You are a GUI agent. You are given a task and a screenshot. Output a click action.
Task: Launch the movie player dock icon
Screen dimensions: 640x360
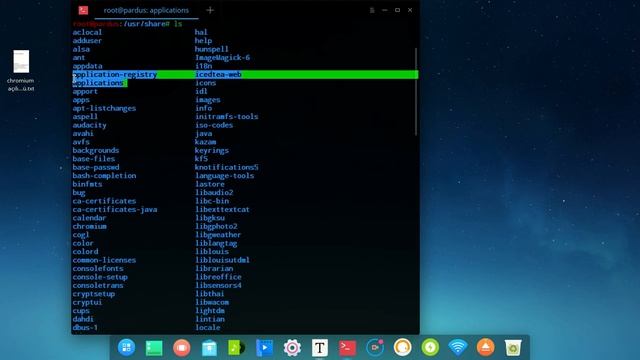(x=264, y=348)
